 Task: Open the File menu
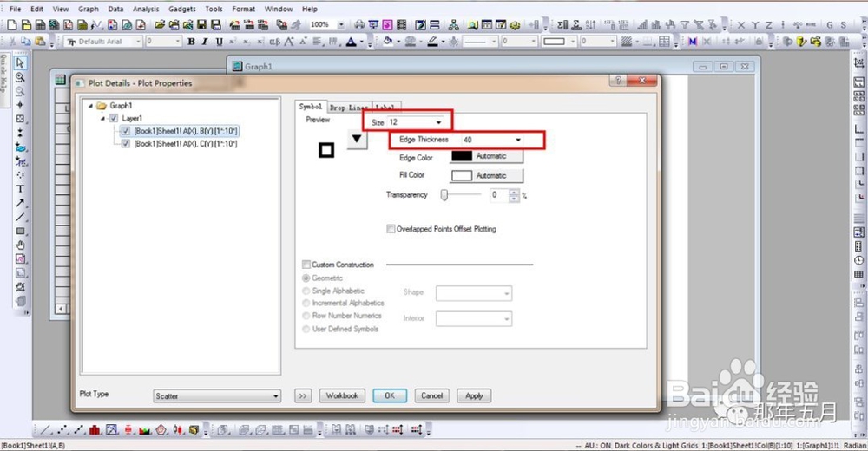tap(16, 9)
